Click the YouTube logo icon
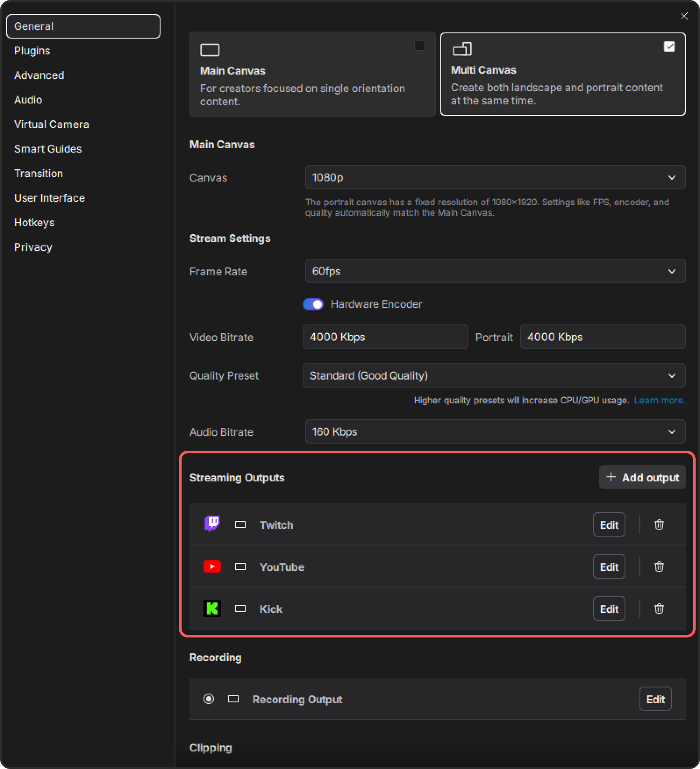This screenshot has width=700, height=769. click(212, 566)
